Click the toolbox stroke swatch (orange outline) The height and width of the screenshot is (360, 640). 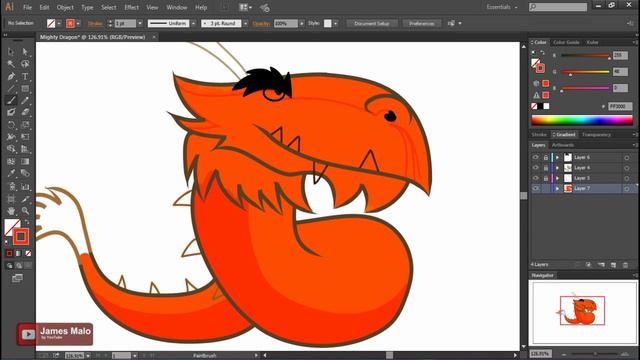[20, 236]
